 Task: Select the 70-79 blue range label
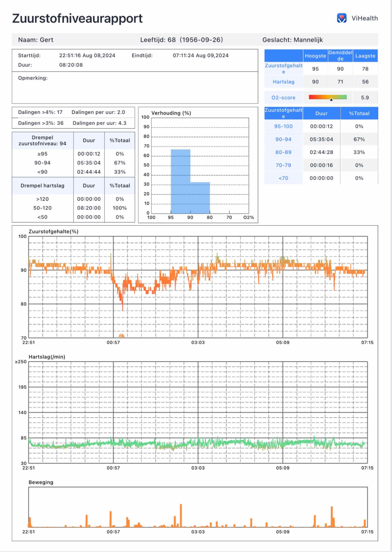tap(283, 165)
